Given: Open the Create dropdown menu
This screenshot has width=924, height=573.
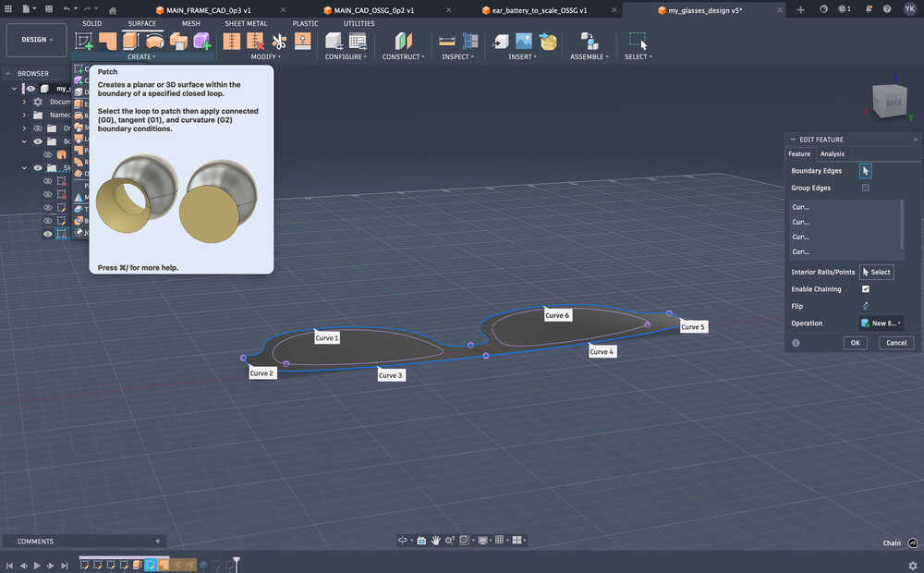Looking at the screenshot, I should [x=141, y=56].
